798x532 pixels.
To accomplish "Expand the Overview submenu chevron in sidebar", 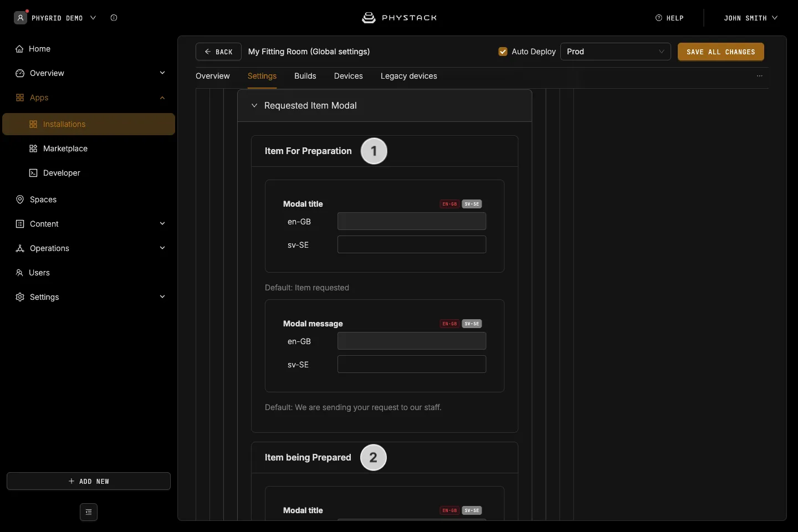I will [x=162, y=73].
